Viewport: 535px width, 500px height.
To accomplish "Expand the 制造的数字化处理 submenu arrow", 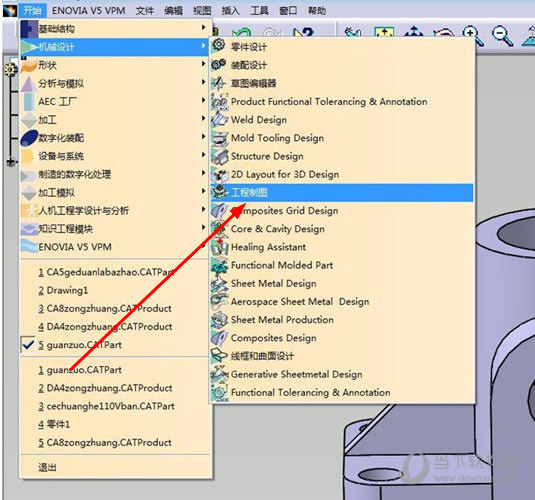I will (203, 173).
